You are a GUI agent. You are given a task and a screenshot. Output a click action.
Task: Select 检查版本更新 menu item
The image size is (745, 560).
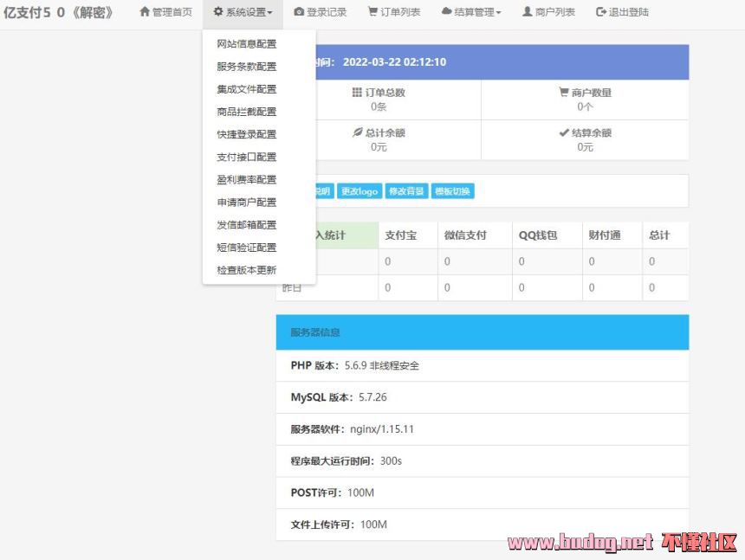point(247,270)
